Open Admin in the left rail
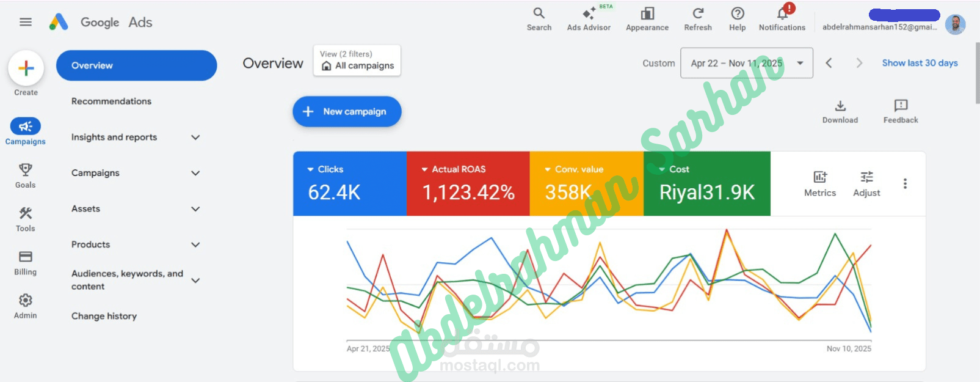This screenshot has height=382, width=980. (x=26, y=306)
